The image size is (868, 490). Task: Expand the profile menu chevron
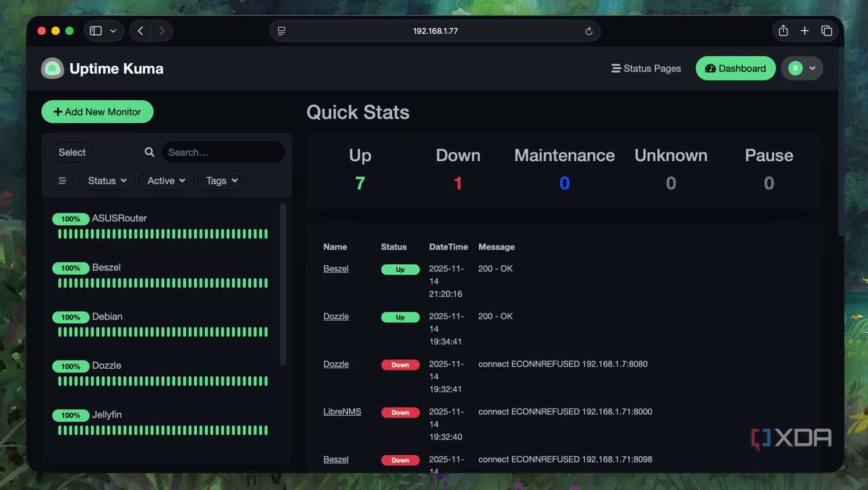[x=812, y=69]
